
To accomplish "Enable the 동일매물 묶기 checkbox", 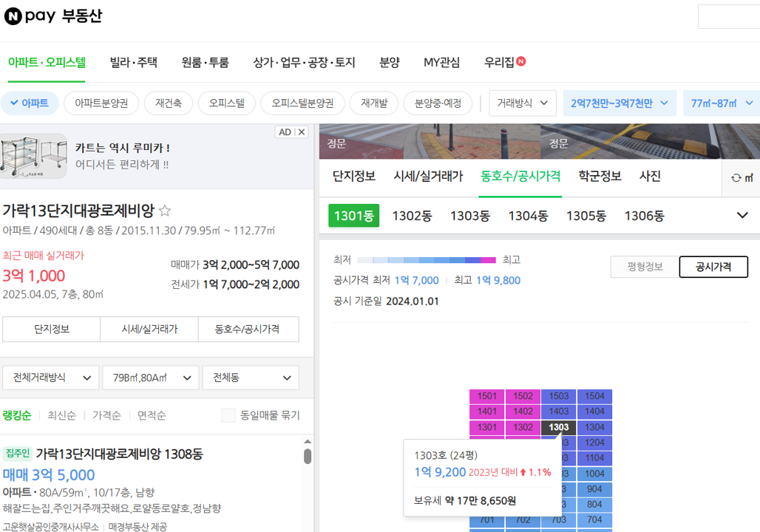I will pos(228,415).
